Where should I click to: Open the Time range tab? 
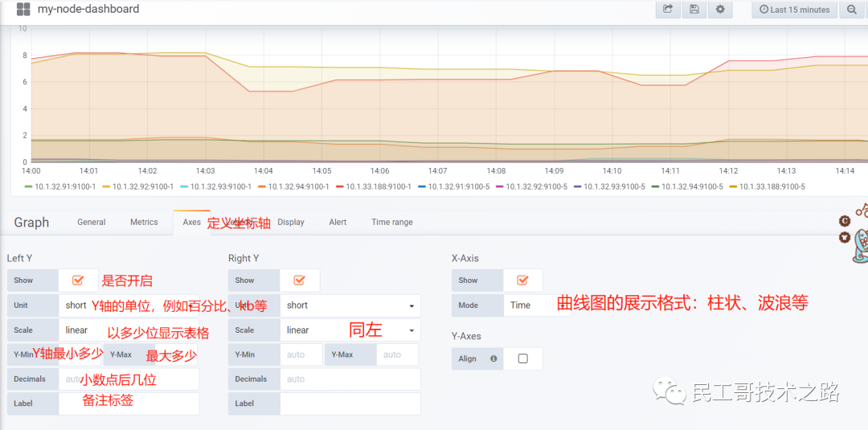pyautogui.click(x=392, y=222)
